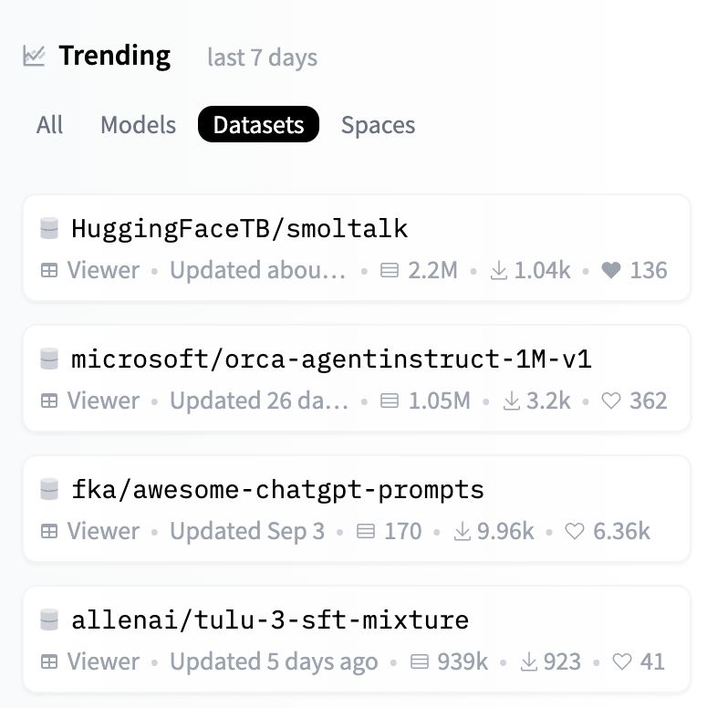728x708 pixels.
Task: Click the download icon next to 9.96k
Action: [462, 531]
